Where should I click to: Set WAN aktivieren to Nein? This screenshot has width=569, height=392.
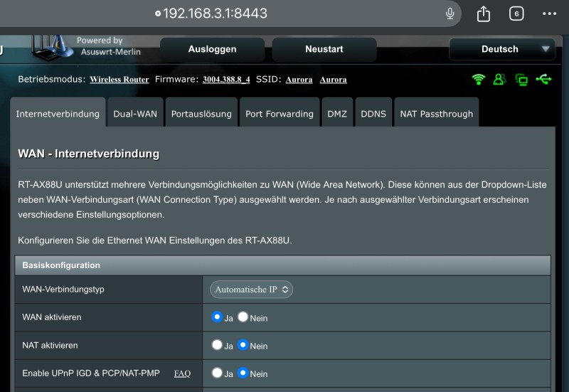coord(243,317)
